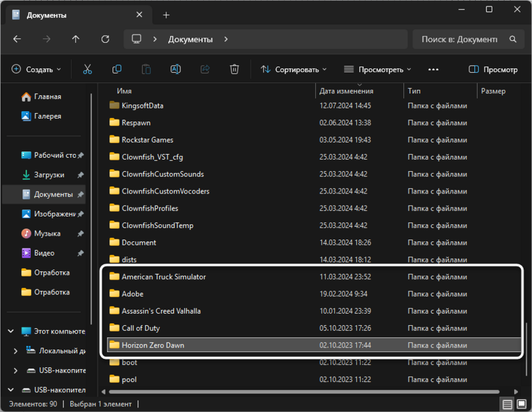
Task: Click the search magnifier icon
Action: (x=513, y=40)
